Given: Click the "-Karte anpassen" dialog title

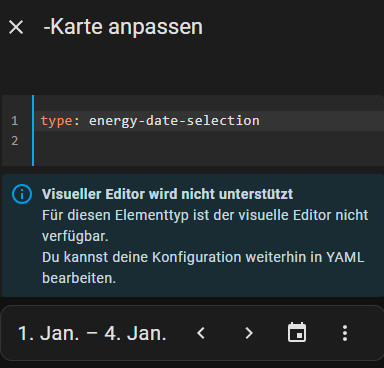Looking at the screenshot, I should tap(123, 27).
